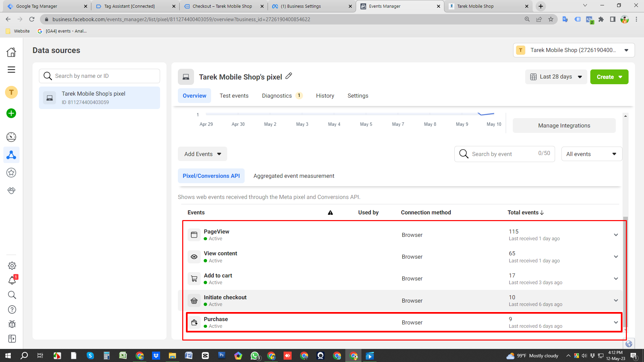The width and height of the screenshot is (644, 362).
Task: Open the hamburger menu in sidebar
Action: pyautogui.click(x=11, y=69)
